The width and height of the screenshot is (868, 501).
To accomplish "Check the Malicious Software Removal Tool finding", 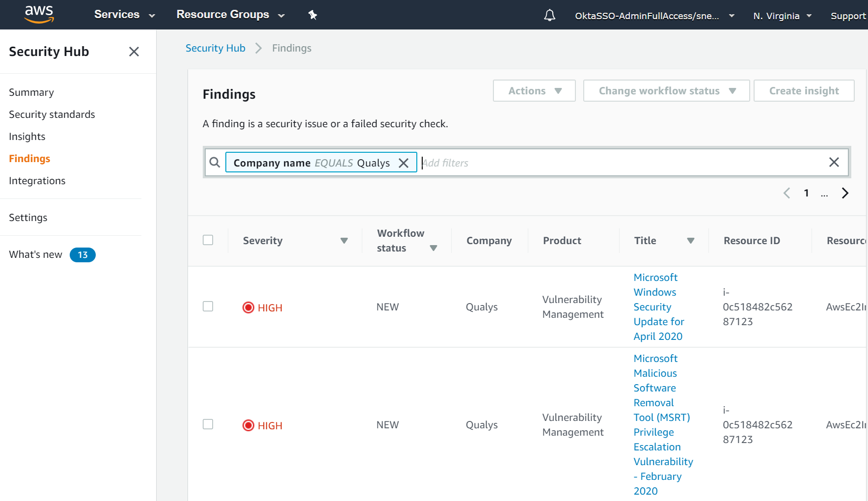I will [x=208, y=424].
